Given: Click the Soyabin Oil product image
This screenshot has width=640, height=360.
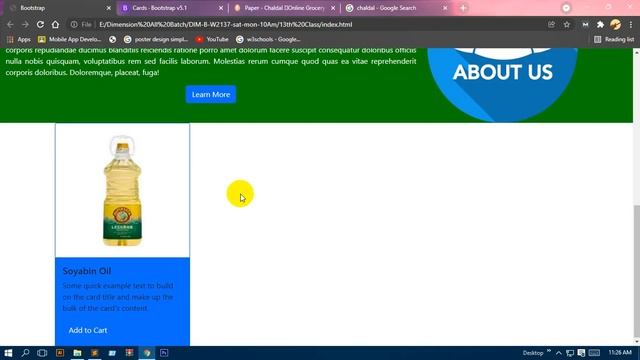Looking at the screenshot, I should pos(122,191).
